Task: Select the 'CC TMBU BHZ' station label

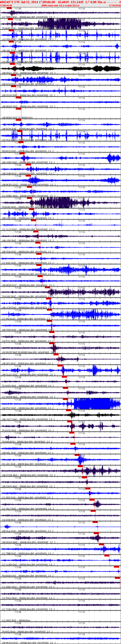Action: coord(9,17)
